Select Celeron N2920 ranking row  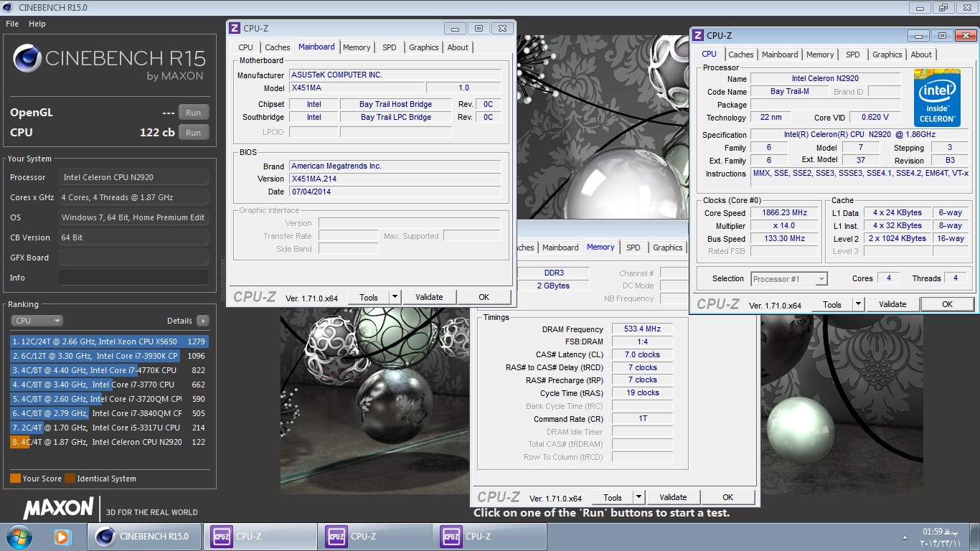[x=109, y=442]
